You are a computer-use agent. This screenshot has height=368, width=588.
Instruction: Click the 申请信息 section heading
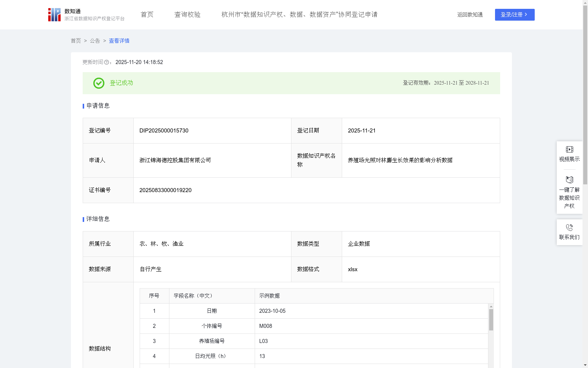(98, 106)
